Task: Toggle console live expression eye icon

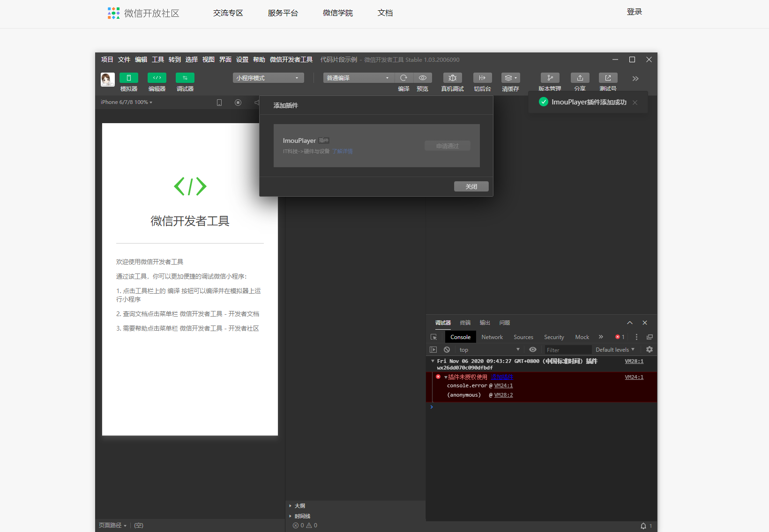Action: pyautogui.click(x=533, y=349)
